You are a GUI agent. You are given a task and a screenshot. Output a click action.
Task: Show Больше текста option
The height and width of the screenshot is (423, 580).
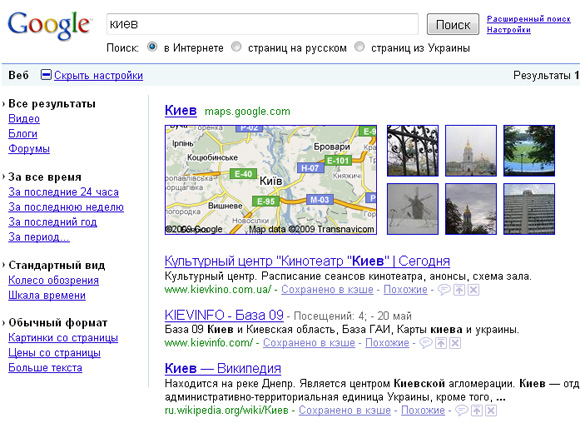45,368
